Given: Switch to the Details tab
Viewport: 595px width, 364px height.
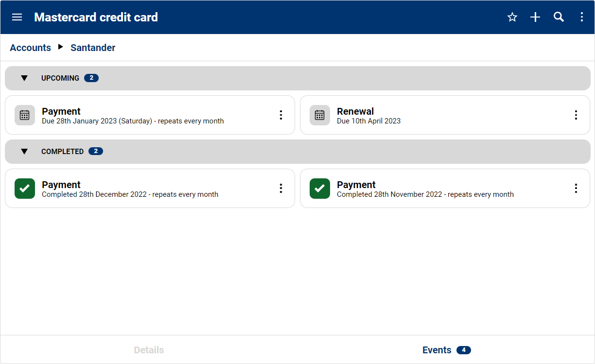Looking at the screenshot, I should (149, 350).
